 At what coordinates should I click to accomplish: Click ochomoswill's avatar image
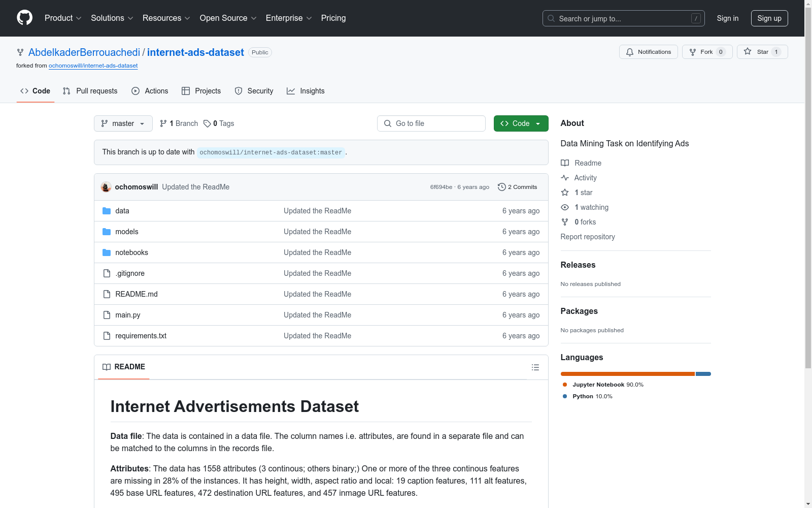click(106, 187)
